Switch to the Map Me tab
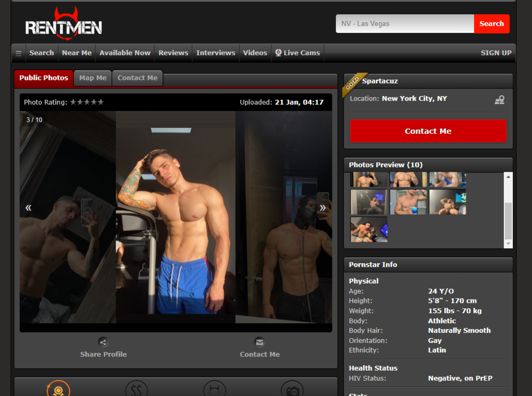Viewport: 532px width, 396px height. [93, 78]
